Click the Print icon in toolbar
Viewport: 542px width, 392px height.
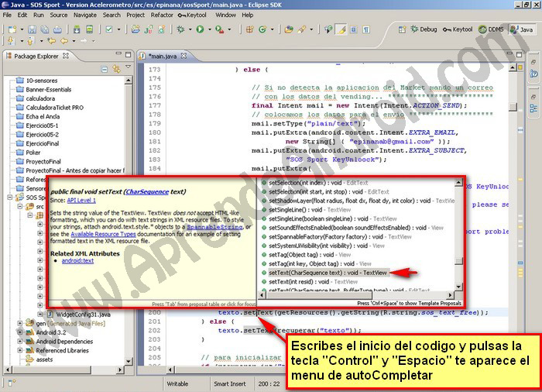(x=57, y=29)
